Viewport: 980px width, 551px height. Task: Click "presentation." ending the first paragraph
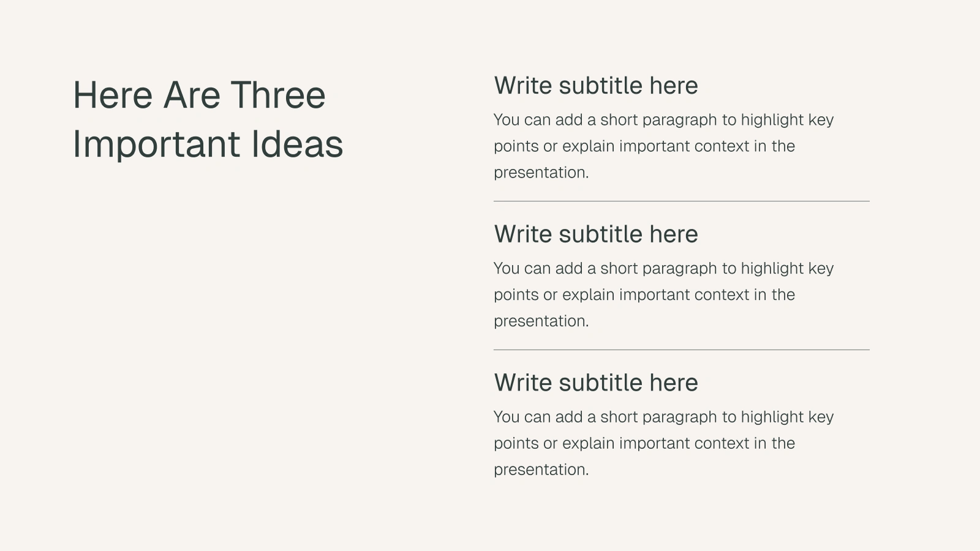coord(541,173)
